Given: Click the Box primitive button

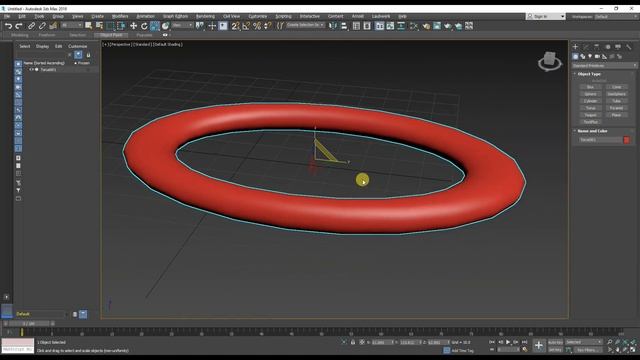Looking at the screenshot, I should (591, 87).
